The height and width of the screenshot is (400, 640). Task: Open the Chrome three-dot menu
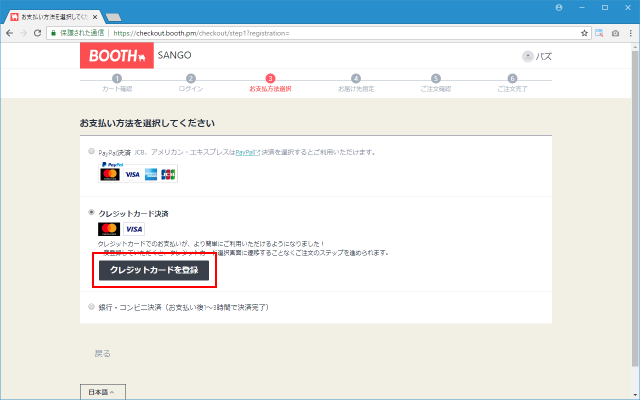pos(631,33)
